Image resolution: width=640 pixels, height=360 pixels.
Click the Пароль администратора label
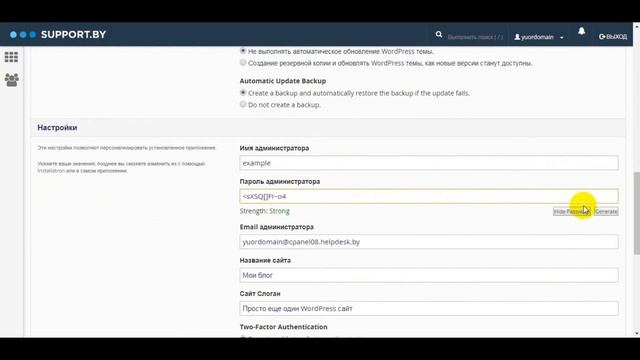point(280,181)
